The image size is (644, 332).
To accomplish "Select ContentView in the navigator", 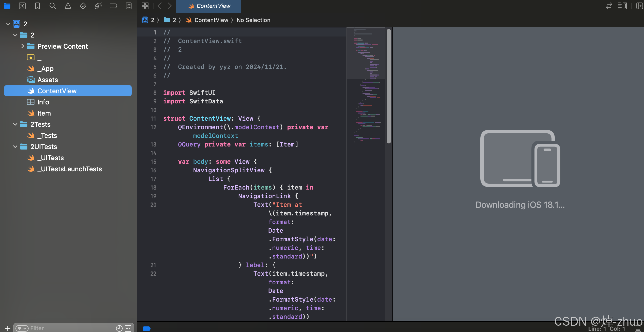I will (68, 91).
